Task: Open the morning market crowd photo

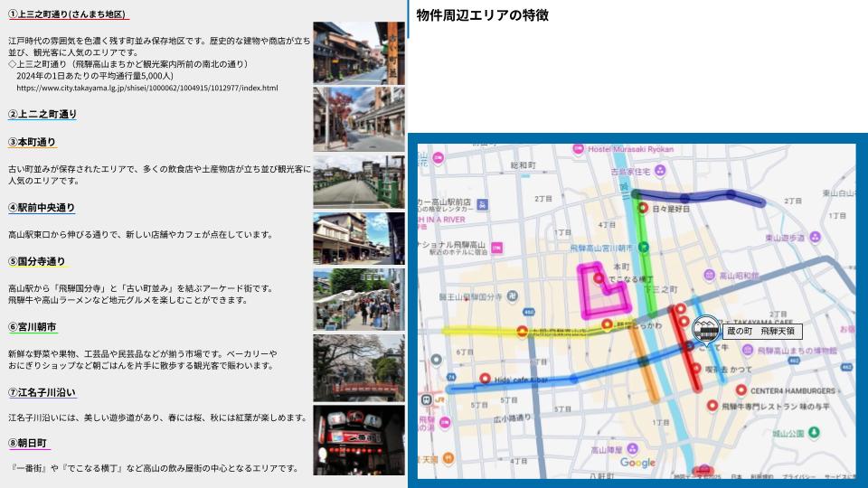Action: (x=359, y=299)
